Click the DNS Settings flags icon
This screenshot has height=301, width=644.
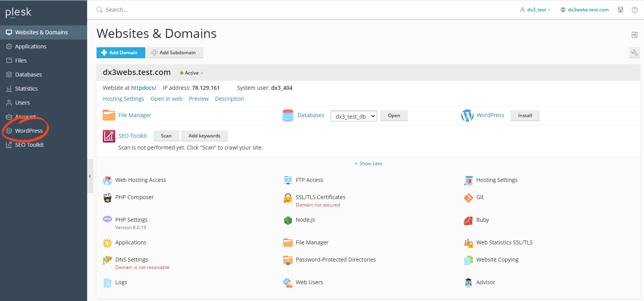click(107, 260)
